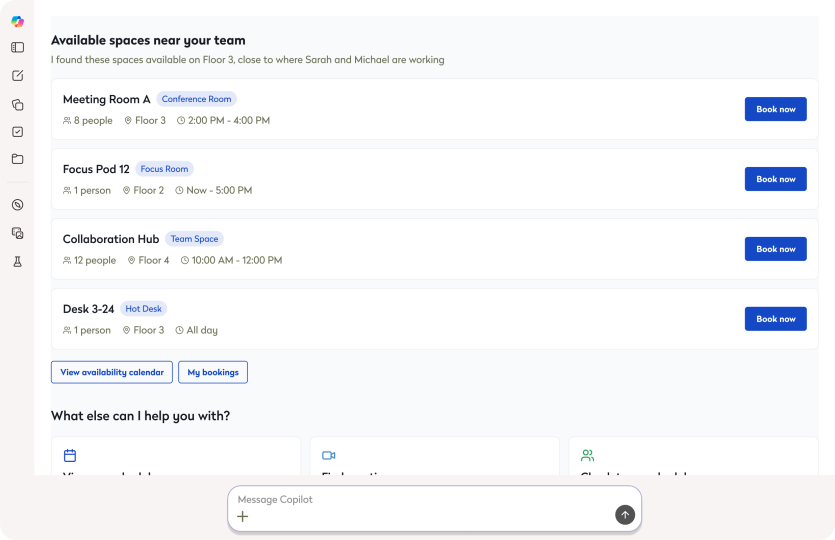Image resolution: width=835 pixels, height=540 pixels.
Task: Open the checkbox tasks icon in the sidebar
Action: [17, 132]
